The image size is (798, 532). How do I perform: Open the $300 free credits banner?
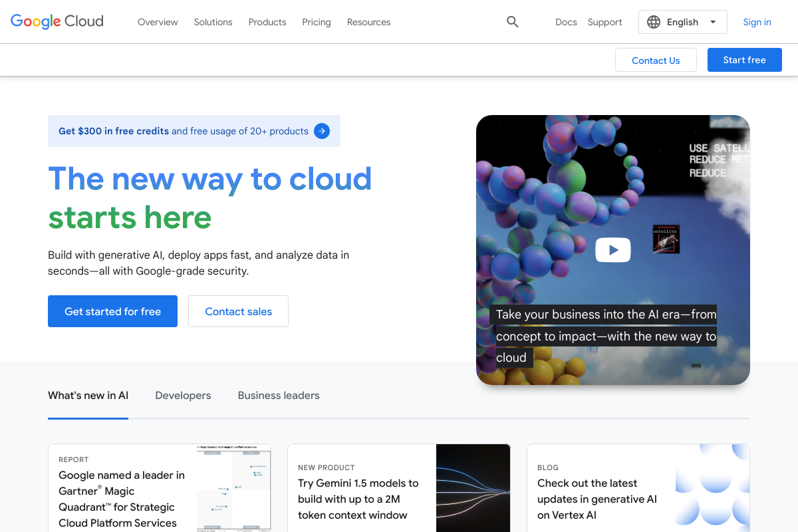pos(194,131)
